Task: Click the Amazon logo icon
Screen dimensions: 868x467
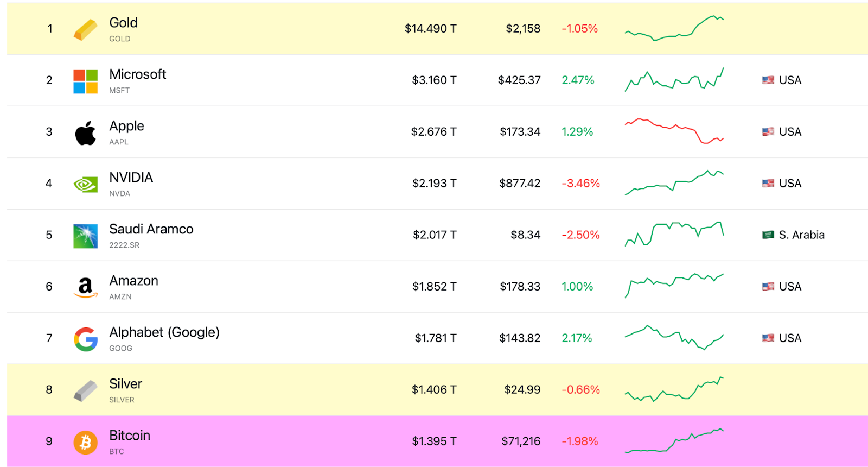Action: (85, 288)
